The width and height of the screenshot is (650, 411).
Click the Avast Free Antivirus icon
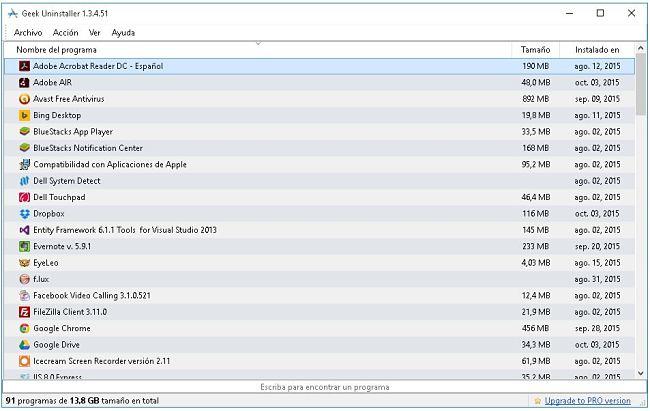point(24,99)
